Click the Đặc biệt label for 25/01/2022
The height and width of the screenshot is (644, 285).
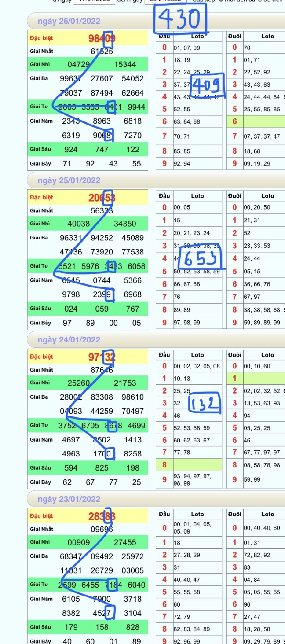[41, 198]
